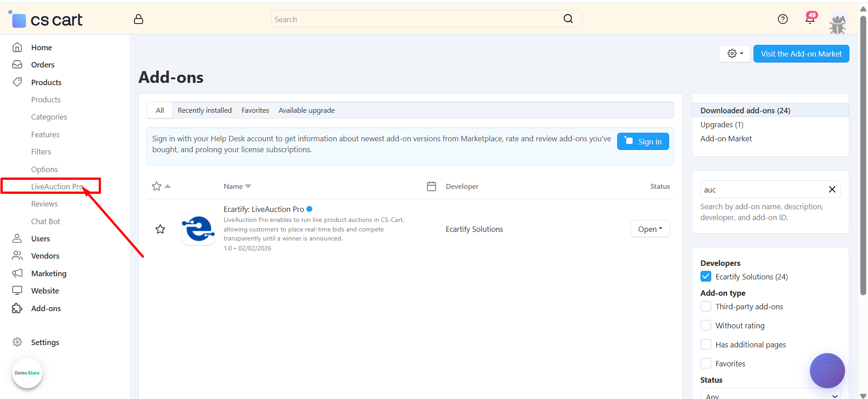Switch to Available upgrade tab

pyautogui.click(x=307, y=111)
